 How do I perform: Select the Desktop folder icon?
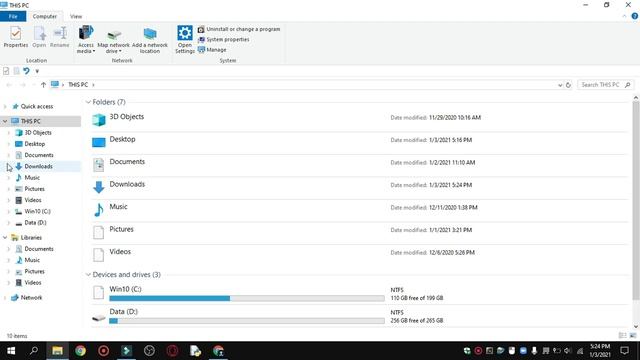[98, 142]
